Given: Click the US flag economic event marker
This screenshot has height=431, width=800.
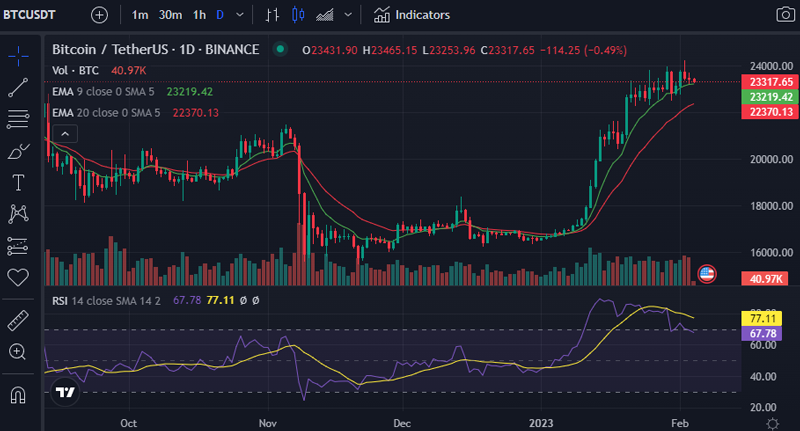Looking at the screenshot, I should tap(707, 274).
